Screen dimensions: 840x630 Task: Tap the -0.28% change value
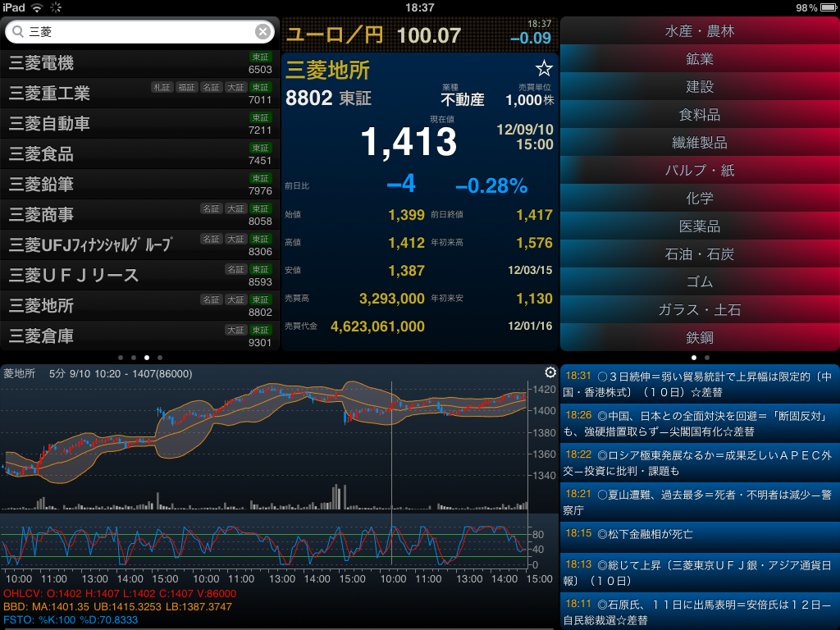491,186
